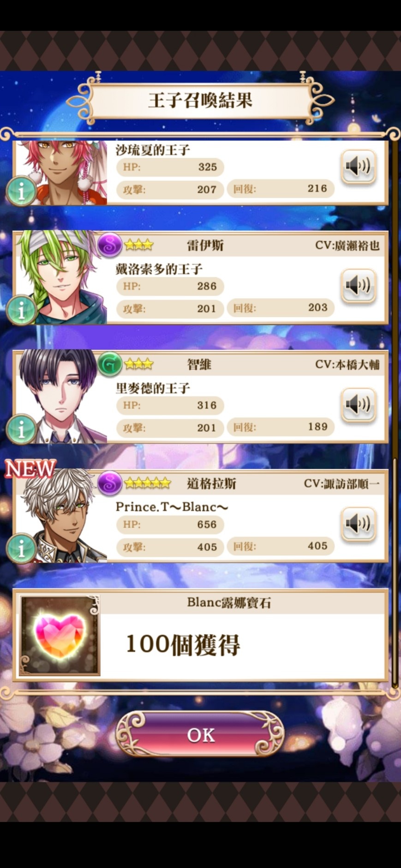Tap purple attribute orb next to 道格拉斯
This screenshot has height=868, width=401.
pos(109,483)
